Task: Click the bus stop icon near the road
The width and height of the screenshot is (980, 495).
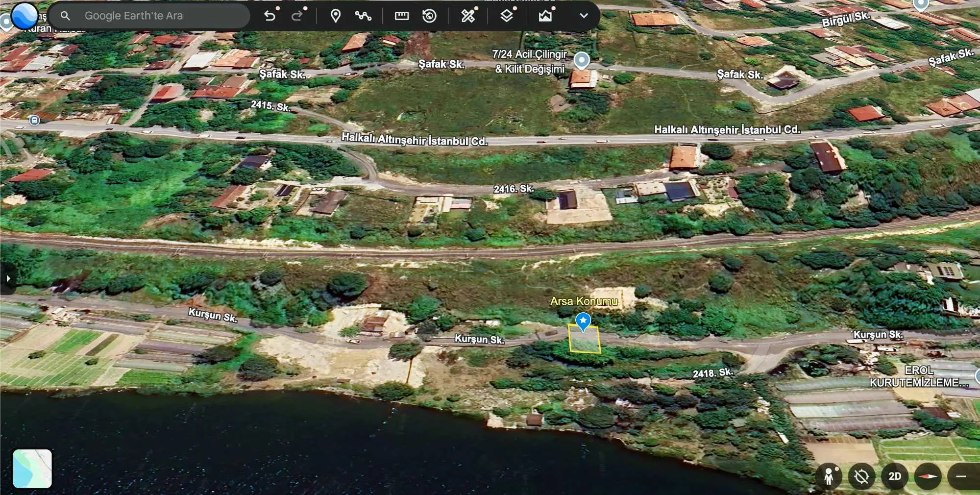Action: [34, 120]
